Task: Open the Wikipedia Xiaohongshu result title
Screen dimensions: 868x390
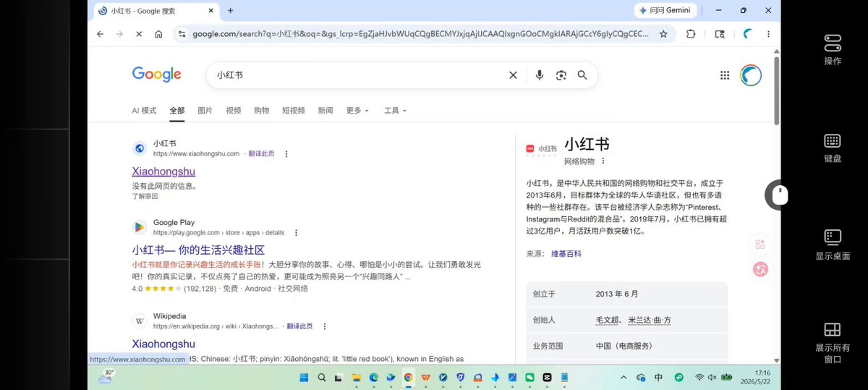Action: tap(163, 344)
